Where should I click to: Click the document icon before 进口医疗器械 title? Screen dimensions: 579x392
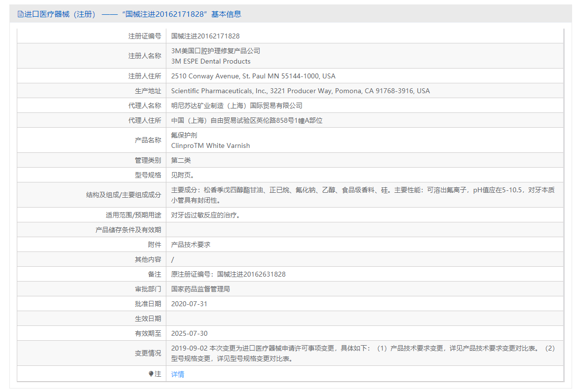[x=21, y=14]
